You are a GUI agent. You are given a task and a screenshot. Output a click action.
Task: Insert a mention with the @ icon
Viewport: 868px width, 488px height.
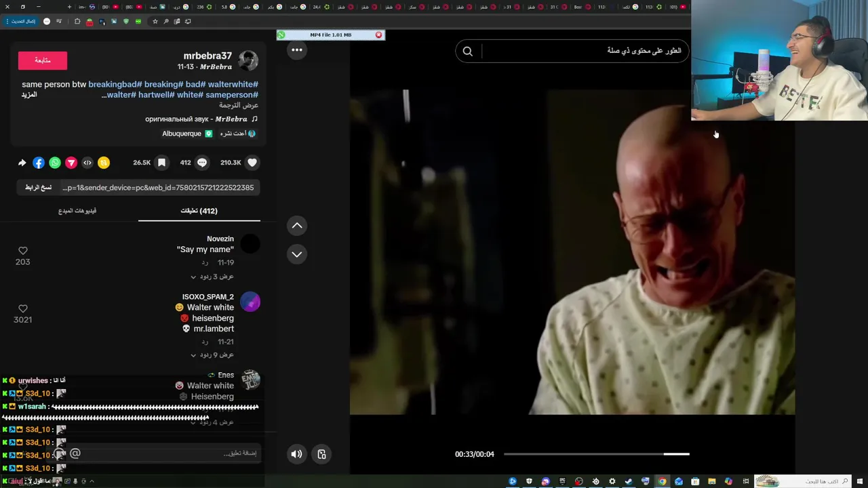pos(75,453)
